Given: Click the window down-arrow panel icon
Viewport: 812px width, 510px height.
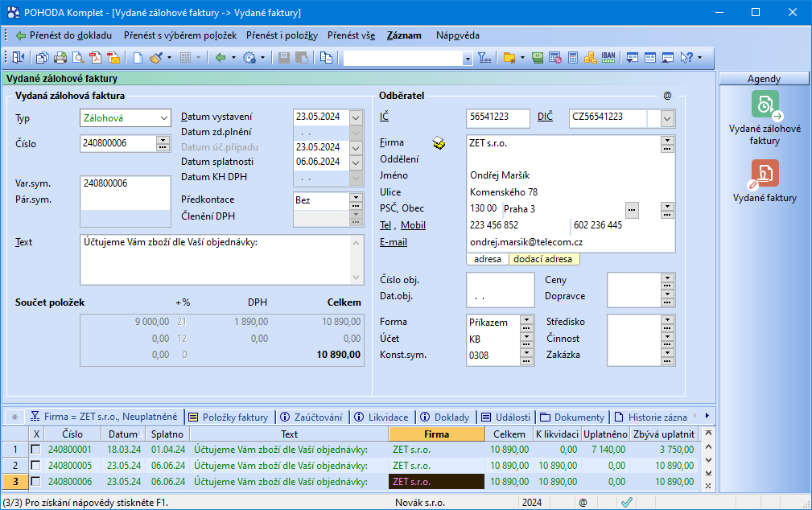Looking at the screenshot, I should pyautogui.click(x=632, y=57).
